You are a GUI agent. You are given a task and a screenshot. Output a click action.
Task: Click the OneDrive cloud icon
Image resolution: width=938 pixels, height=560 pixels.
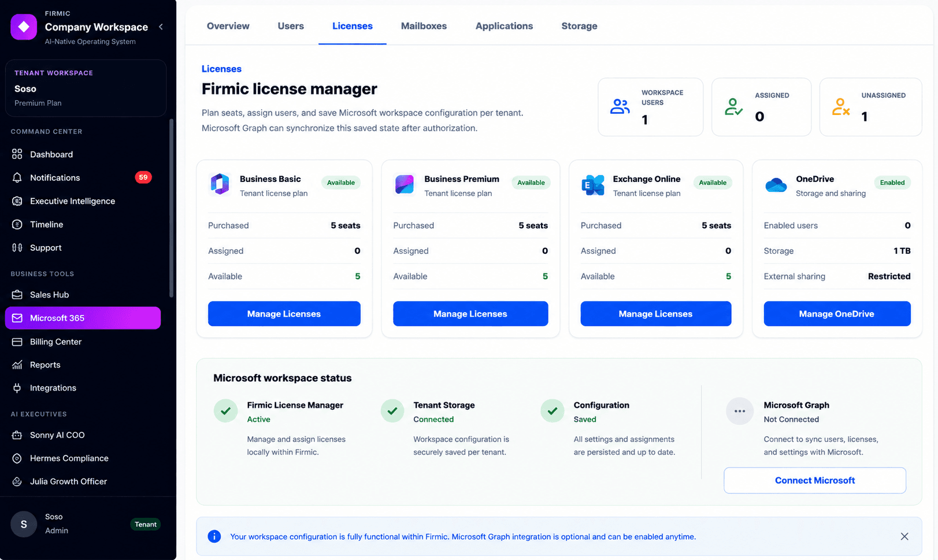coord(776,185)
